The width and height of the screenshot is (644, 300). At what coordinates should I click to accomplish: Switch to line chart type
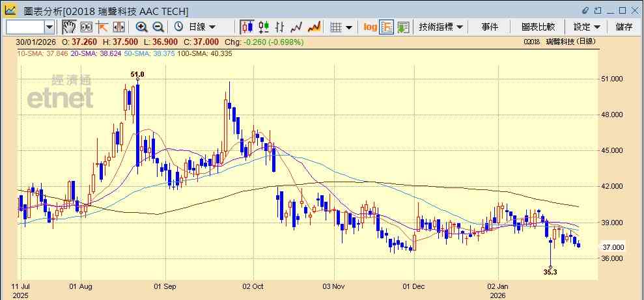296,27
